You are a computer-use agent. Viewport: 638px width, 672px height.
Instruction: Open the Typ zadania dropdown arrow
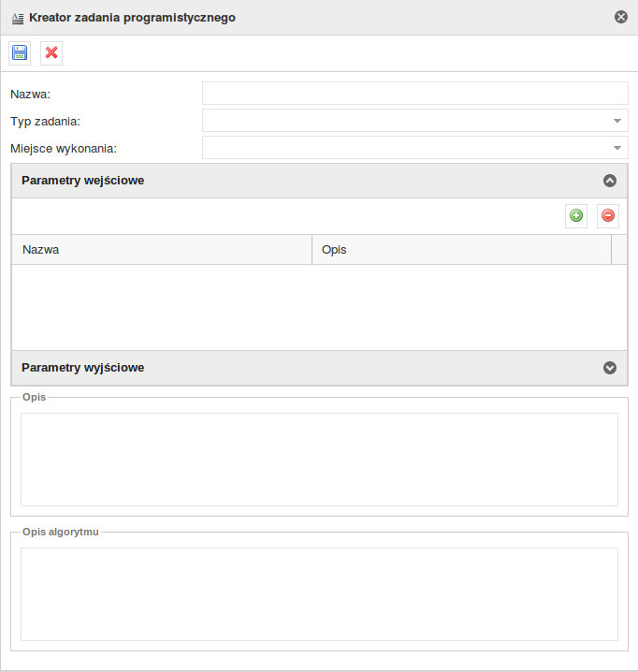pos(617,121)
